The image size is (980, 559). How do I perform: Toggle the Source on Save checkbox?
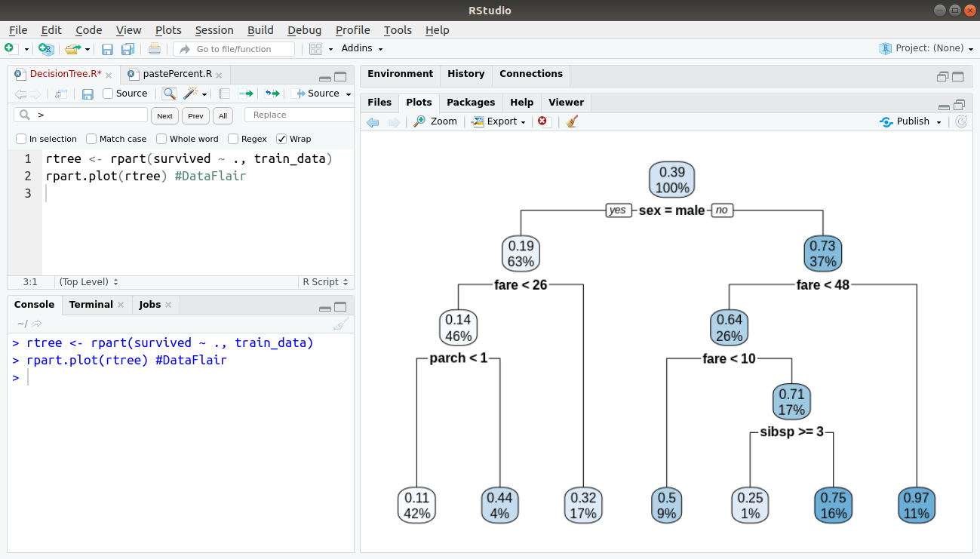coord(108,94)
